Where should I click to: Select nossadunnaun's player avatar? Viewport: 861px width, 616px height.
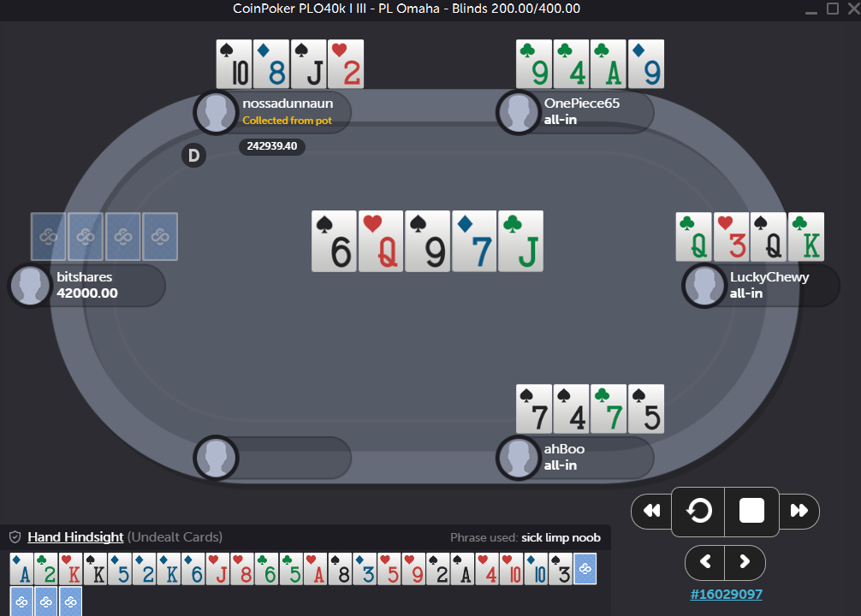(x=216, y=112)
